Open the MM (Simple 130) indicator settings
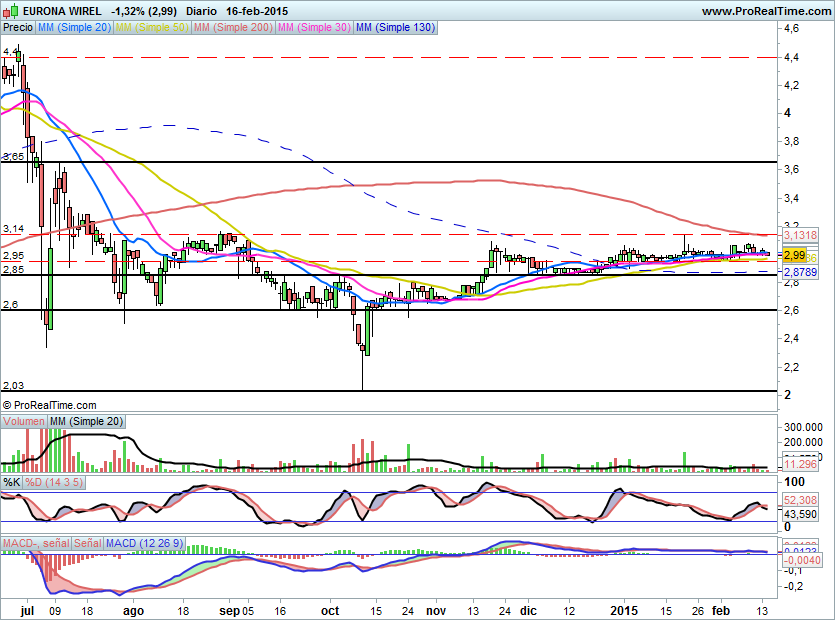 pyautogui.click(x=396, y=28)
